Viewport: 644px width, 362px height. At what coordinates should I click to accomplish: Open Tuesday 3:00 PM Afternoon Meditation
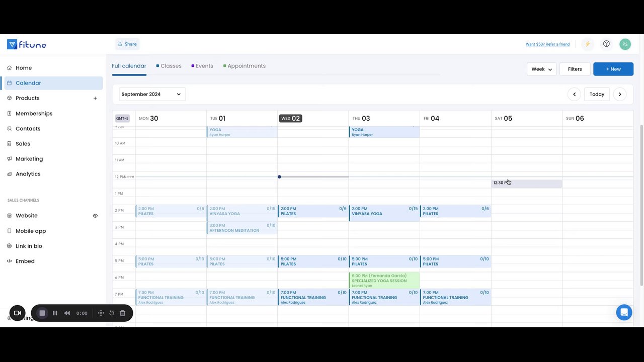[242, 228]
